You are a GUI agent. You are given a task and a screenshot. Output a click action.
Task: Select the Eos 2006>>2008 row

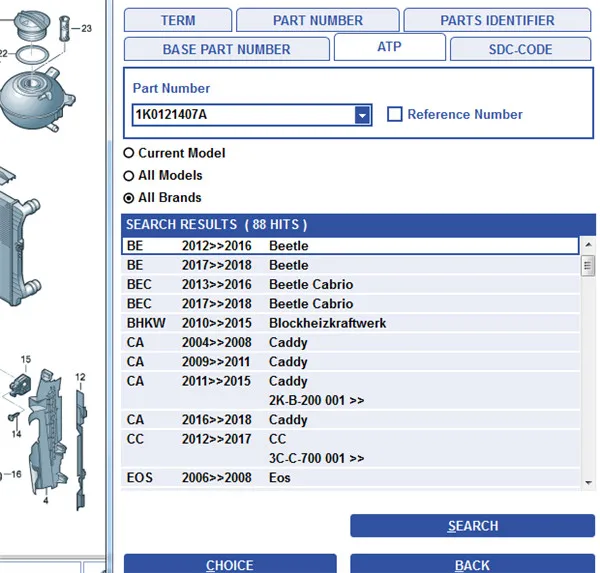(350, 478)
